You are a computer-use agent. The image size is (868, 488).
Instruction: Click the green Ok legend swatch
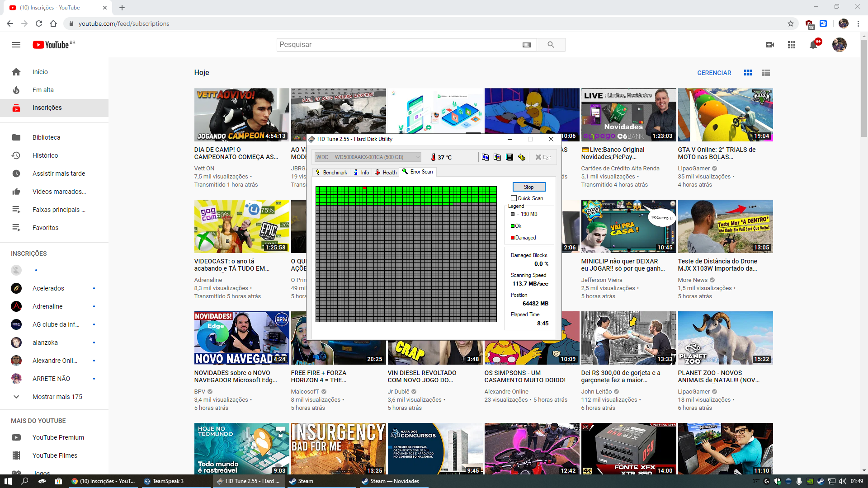coord(513,226)
